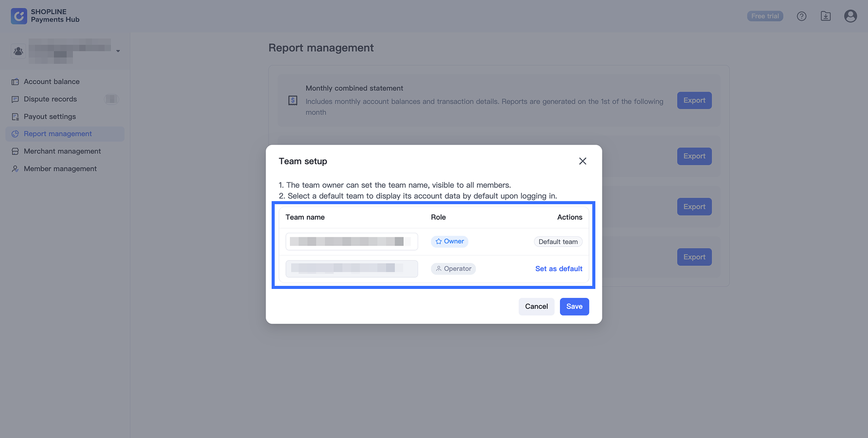
Task: Click the Member management sidebar icon
Action: click(x=15, y=168)
